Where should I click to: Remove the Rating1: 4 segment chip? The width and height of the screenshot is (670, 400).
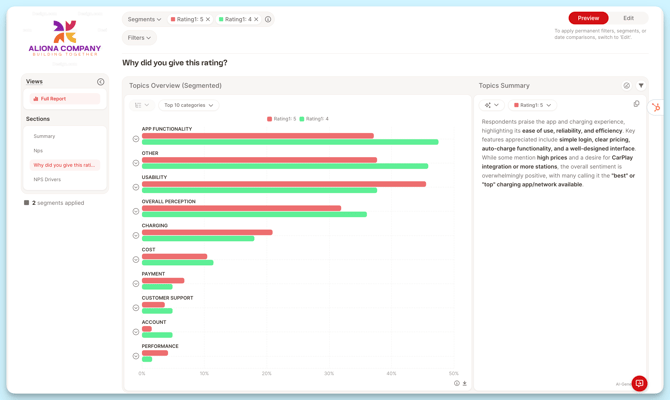coord(256,19)
